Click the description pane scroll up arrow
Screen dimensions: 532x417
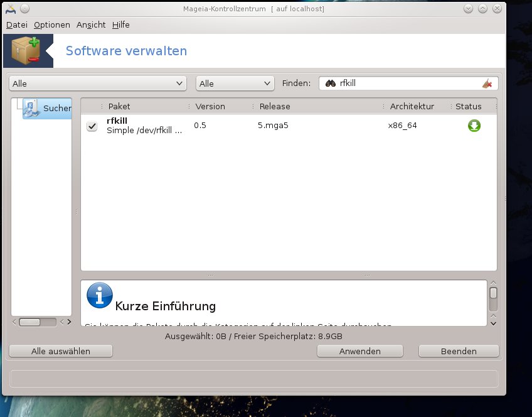pyautogui.click(x=494, y=283)
